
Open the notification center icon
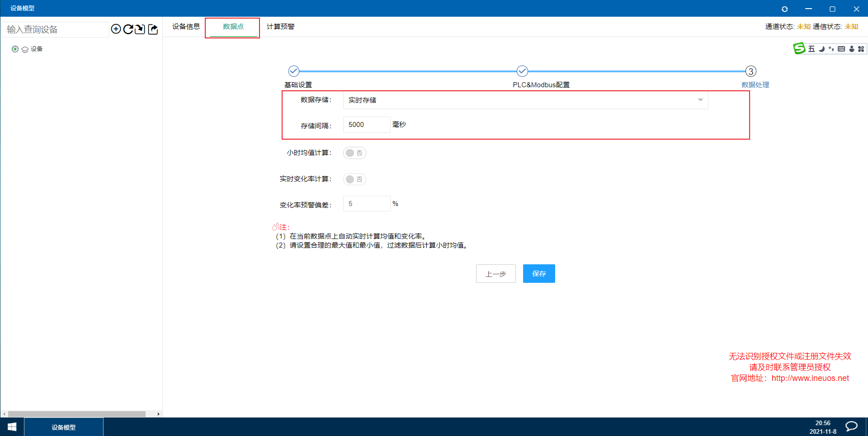pos(852,427)
